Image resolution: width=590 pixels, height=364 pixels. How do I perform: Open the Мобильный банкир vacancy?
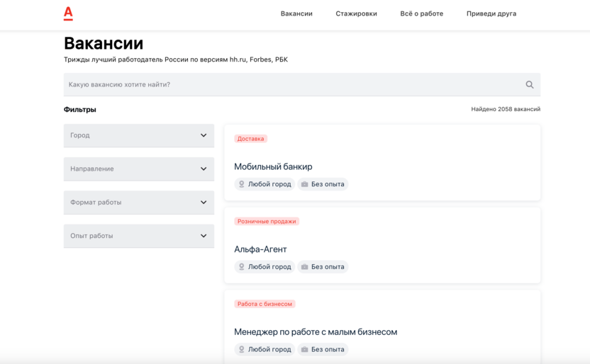[273, 166]
